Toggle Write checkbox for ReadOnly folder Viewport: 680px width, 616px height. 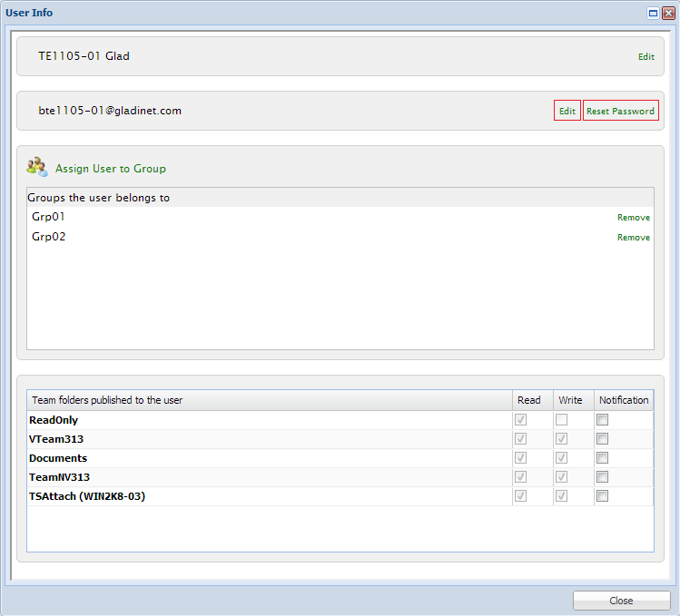(x=562, y=420)
